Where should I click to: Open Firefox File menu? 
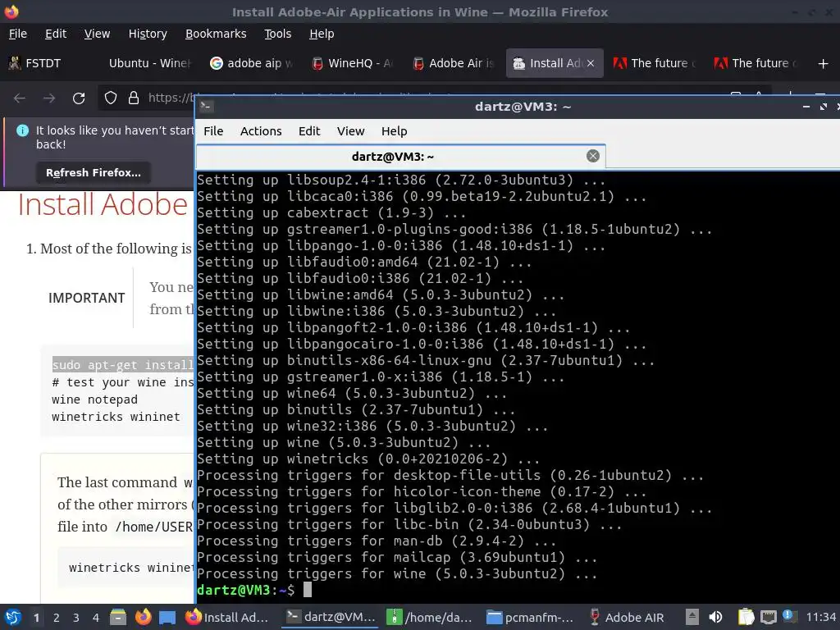click(x=18, y=34)
